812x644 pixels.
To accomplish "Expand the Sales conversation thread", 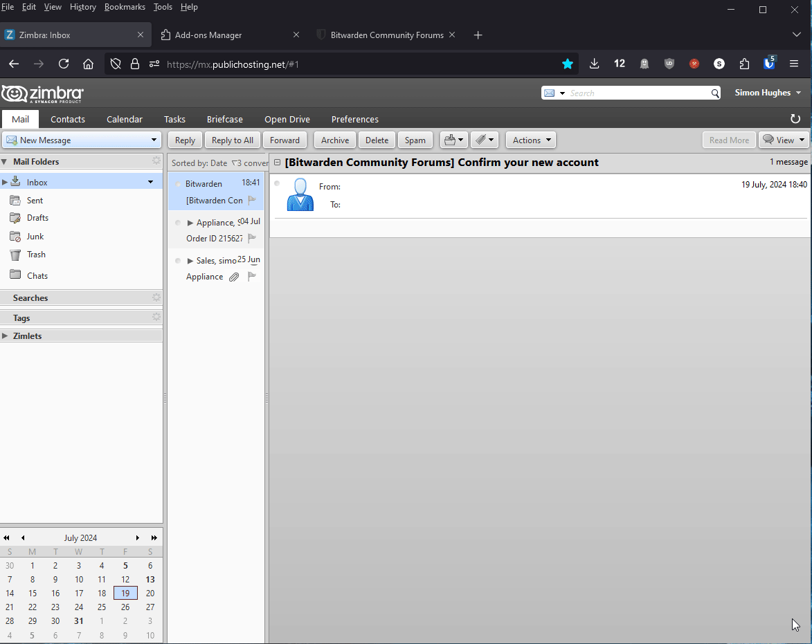I will tap(190, 261).
